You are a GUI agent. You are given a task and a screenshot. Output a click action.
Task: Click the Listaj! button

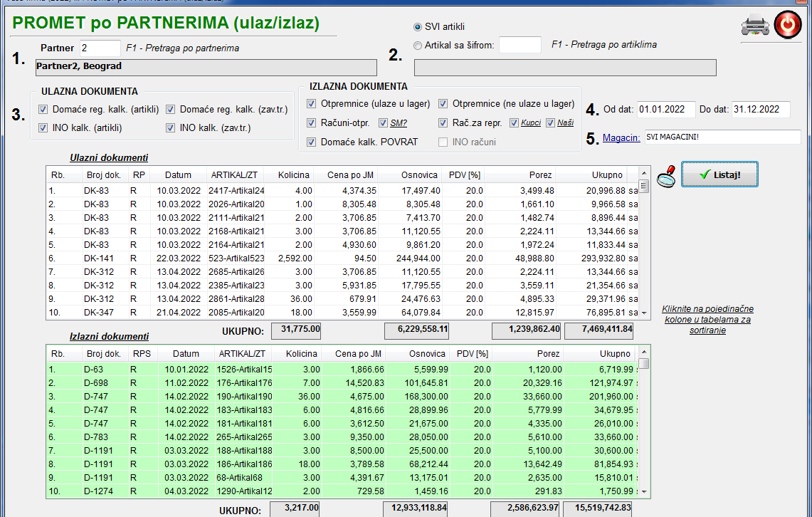719,174
